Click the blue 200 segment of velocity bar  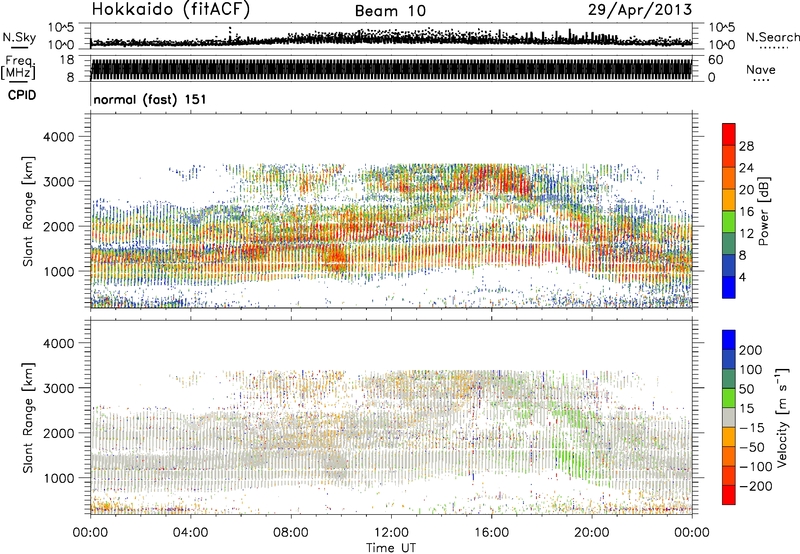click(729, 340)
